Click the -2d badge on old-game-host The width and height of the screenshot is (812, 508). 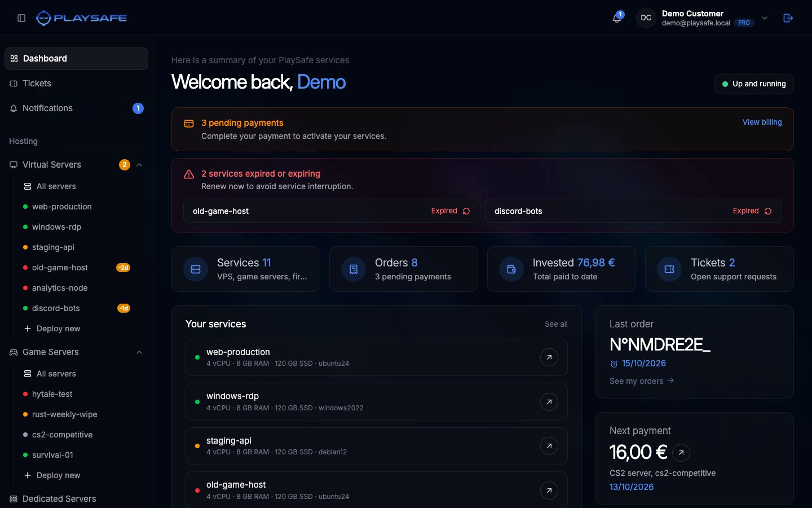[123, 268]
